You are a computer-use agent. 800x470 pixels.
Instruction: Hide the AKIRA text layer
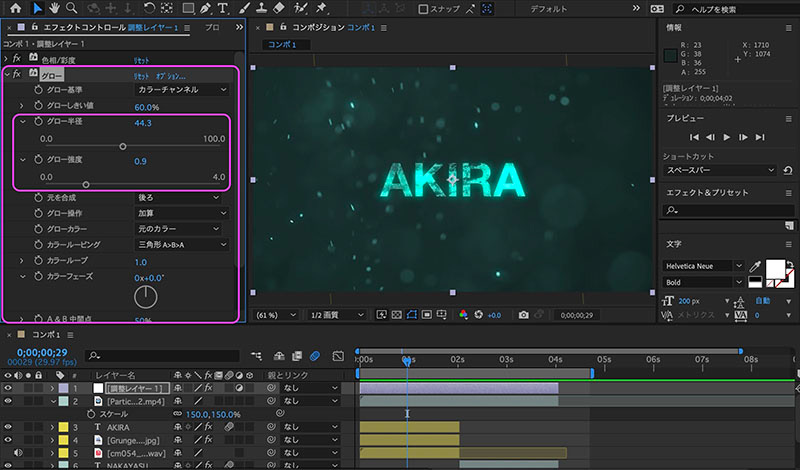click(8, 427)
